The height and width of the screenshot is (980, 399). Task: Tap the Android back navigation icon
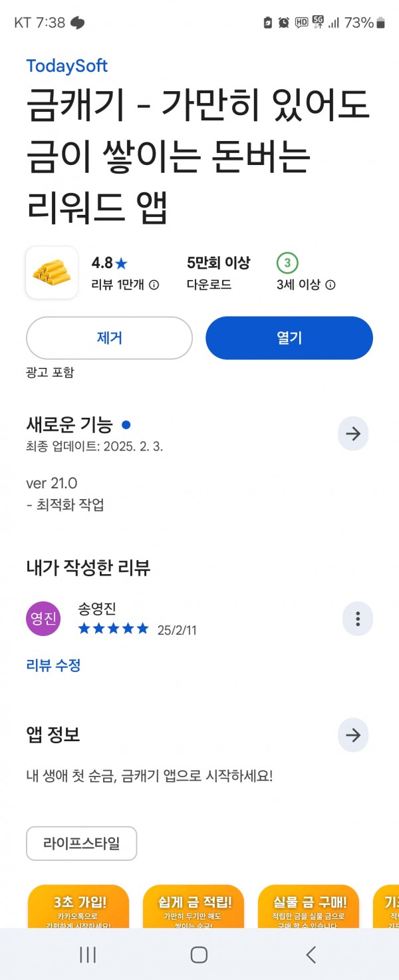311,955
